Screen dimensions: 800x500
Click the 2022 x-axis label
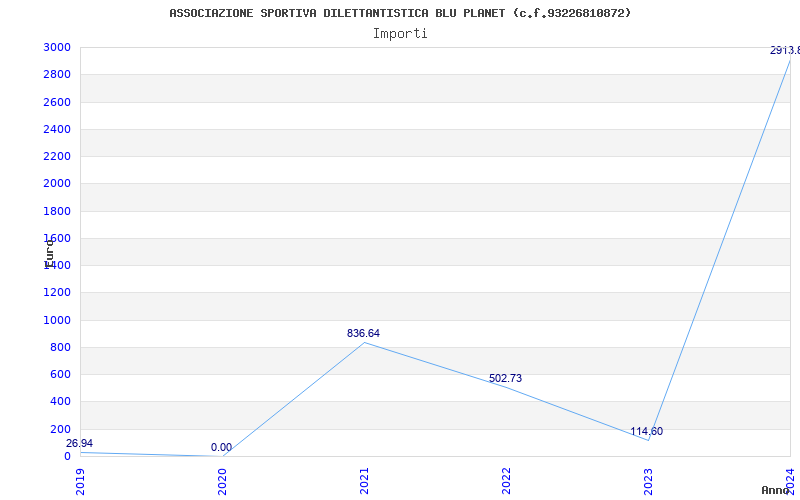(506, 482)
